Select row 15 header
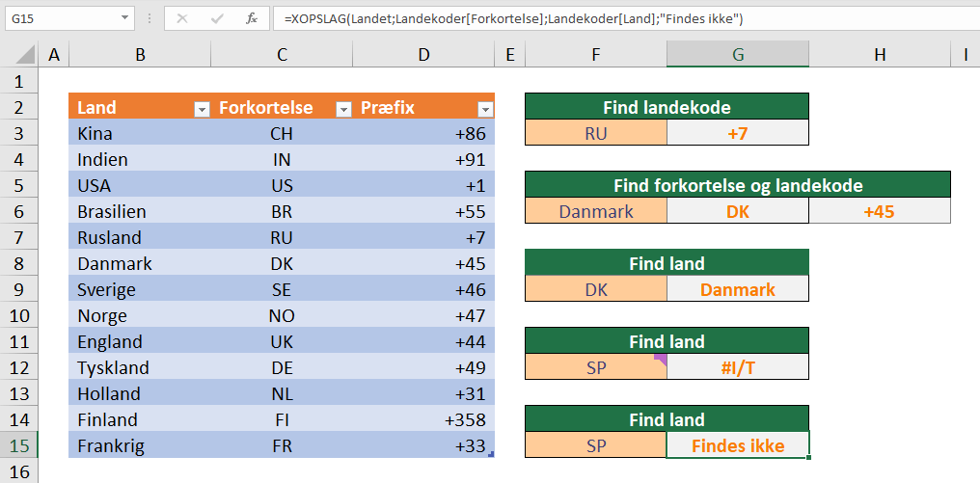This screenshot has height=483, width=980. pyautogui.click(x=18, y=446)
